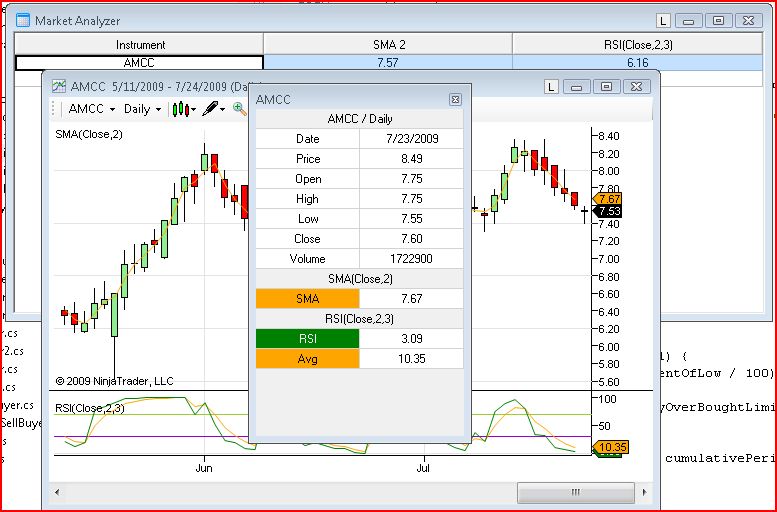
Task: Click the Volume value 1722900
Action: click(412, 259)
